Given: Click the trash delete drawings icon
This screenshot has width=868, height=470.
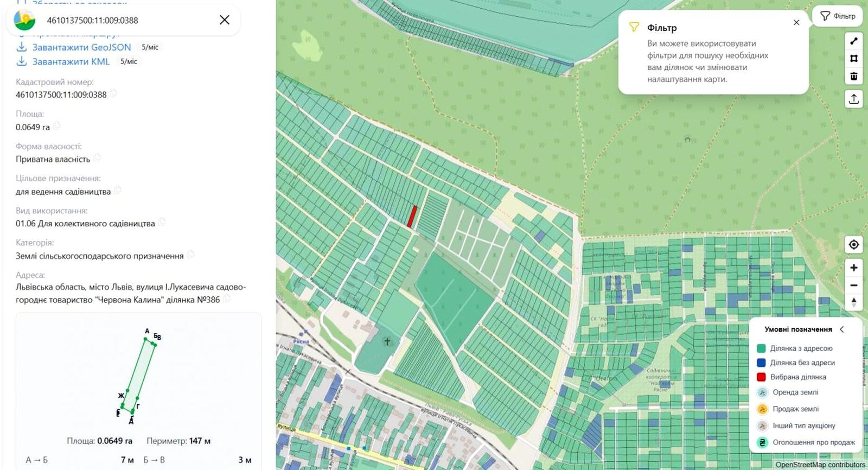Looking at the screenshot, I should [x=854, y=76].
